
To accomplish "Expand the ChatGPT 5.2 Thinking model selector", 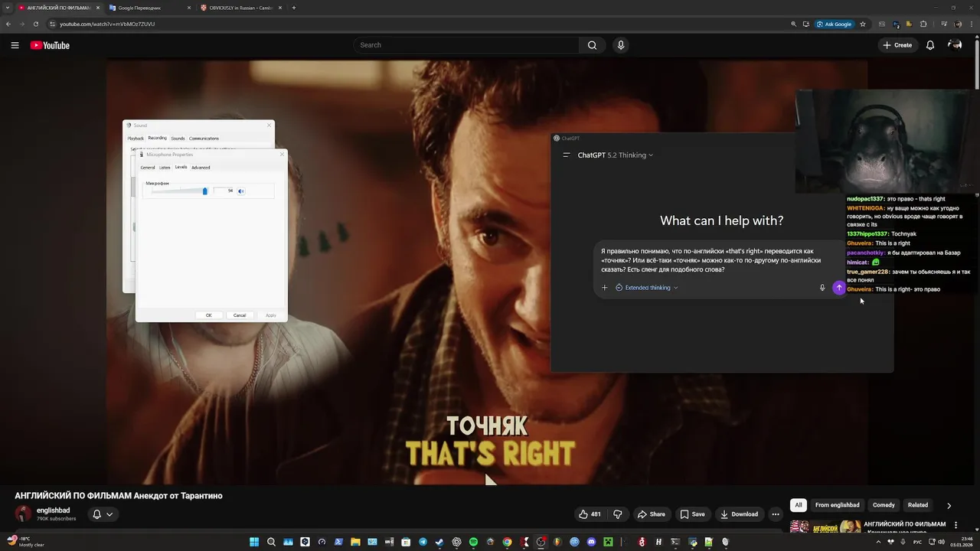I will [x=616, y=155].
